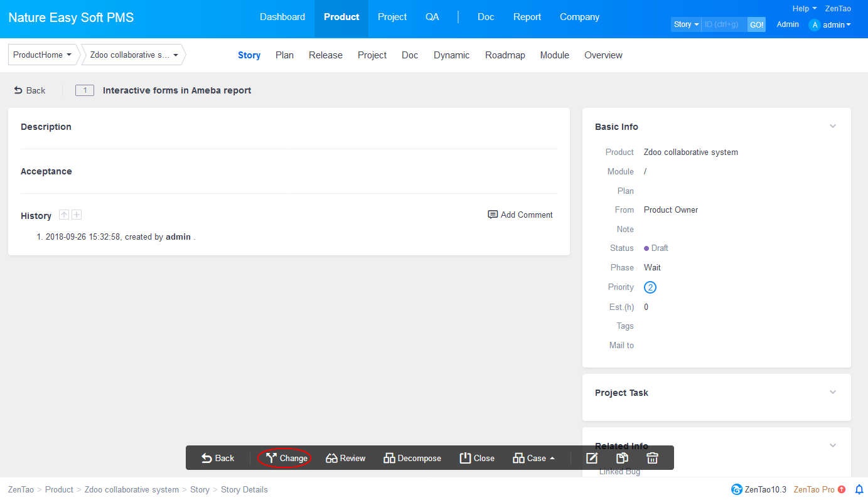This screenshot has height=500, width=868.
Task: Close the story using the toolbar Close button
Action: click(x=477, y=458)
